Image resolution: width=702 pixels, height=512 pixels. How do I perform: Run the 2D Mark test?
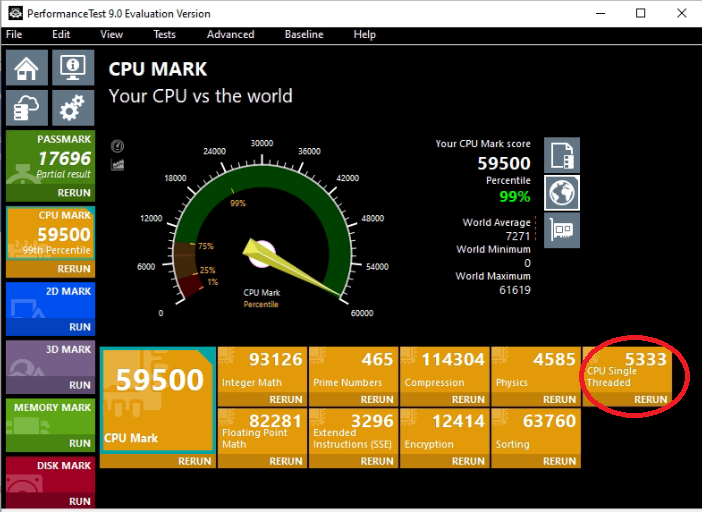point(79,326)
